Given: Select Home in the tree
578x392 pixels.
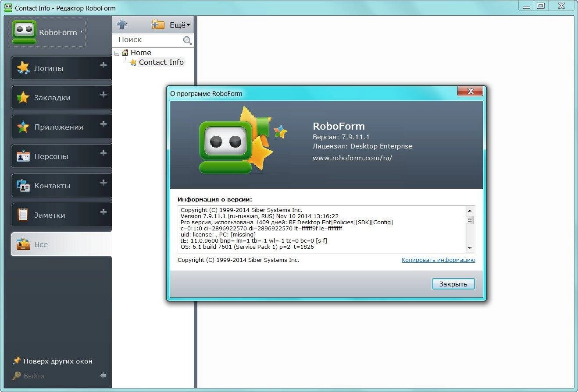Looking at the screenshot, I should (141, 53).
